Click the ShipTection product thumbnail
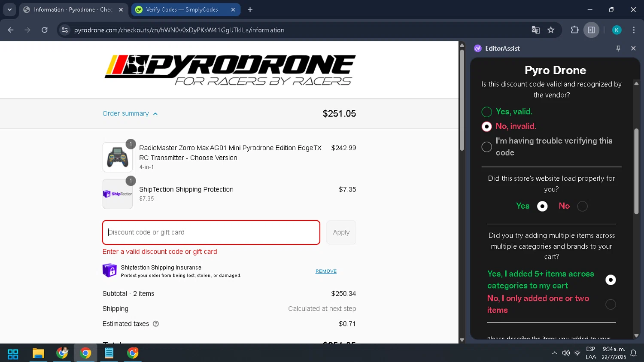 pos(118,194)
